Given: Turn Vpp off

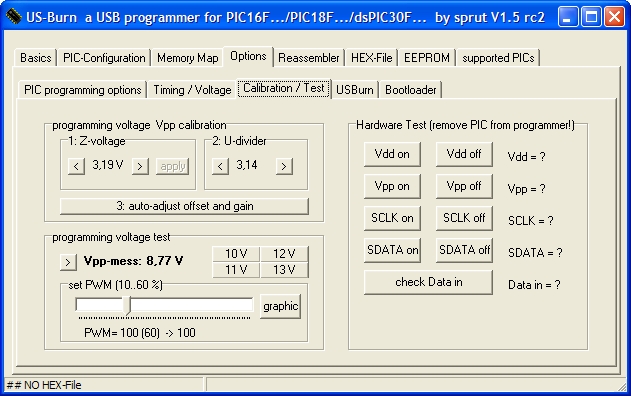Looking at the screenshot, I should (464, 186).
